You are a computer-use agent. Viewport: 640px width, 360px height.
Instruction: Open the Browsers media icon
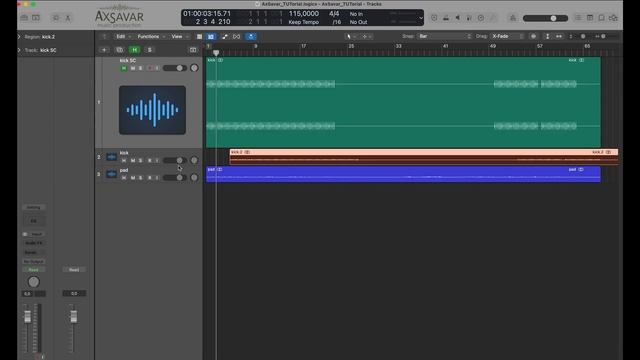613,18
